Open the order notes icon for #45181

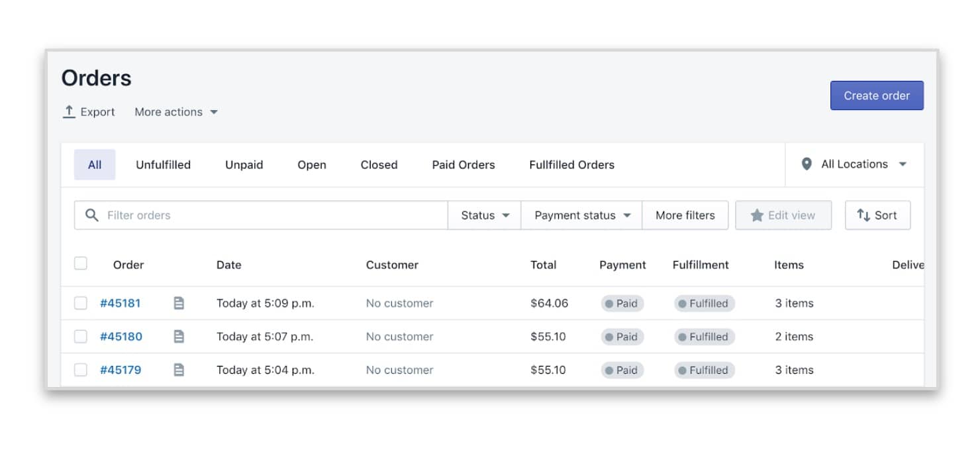coord(178,303)
